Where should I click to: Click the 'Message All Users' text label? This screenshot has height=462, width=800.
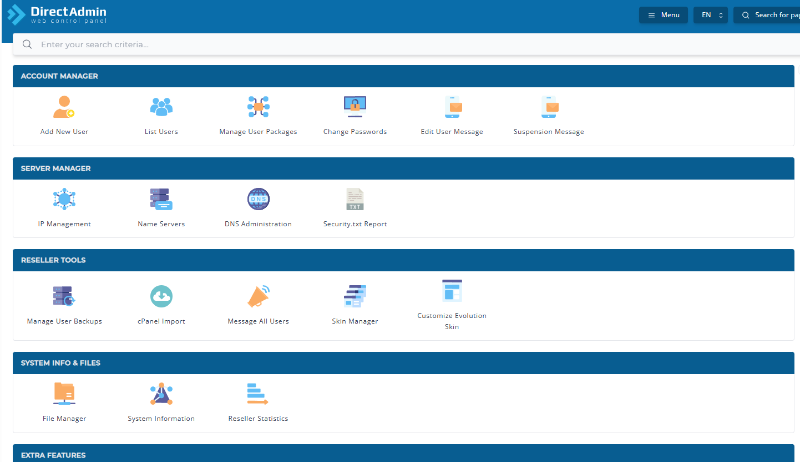[x=258, y=321]
